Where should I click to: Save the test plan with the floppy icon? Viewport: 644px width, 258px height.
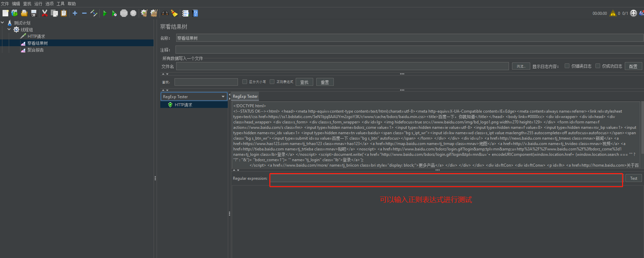coord(34,13)
